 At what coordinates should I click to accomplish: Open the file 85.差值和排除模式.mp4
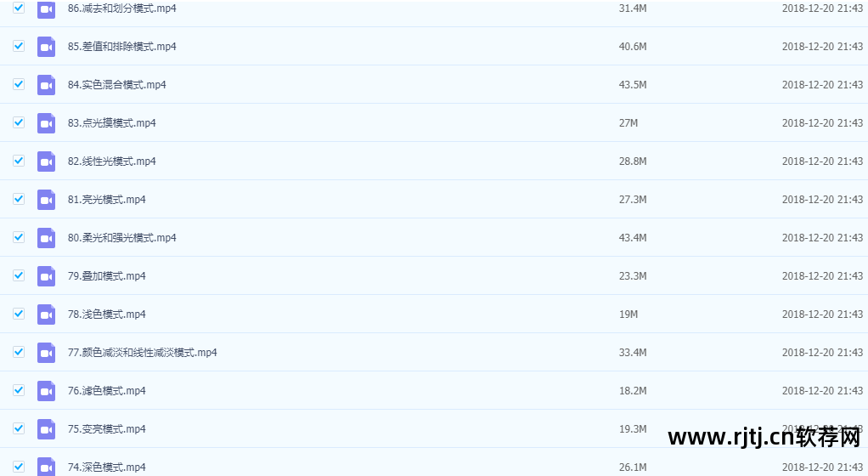point(121,47)
